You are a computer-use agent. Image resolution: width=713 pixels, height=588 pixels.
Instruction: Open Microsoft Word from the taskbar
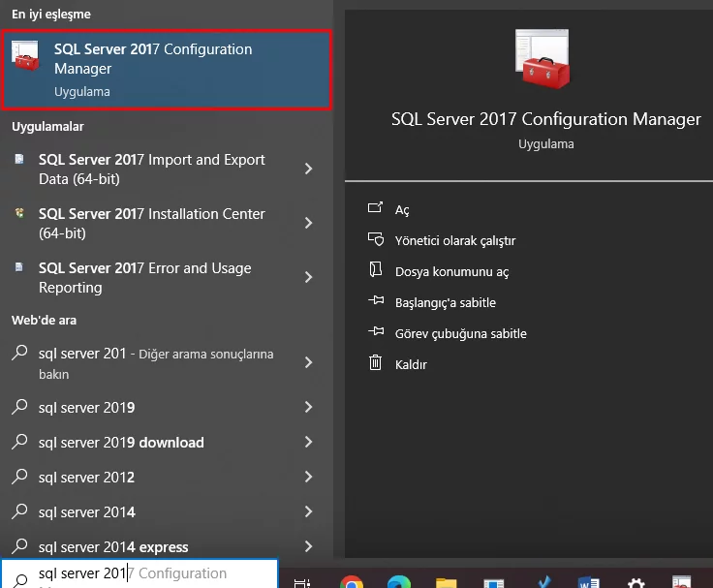[588, 582]
